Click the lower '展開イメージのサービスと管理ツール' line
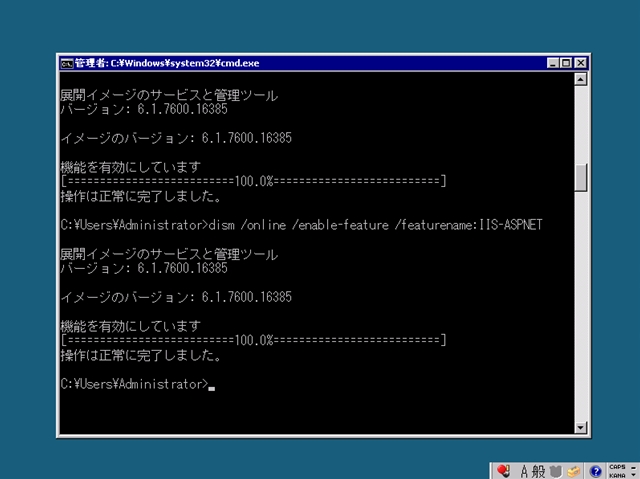 (x=169, y=255)
